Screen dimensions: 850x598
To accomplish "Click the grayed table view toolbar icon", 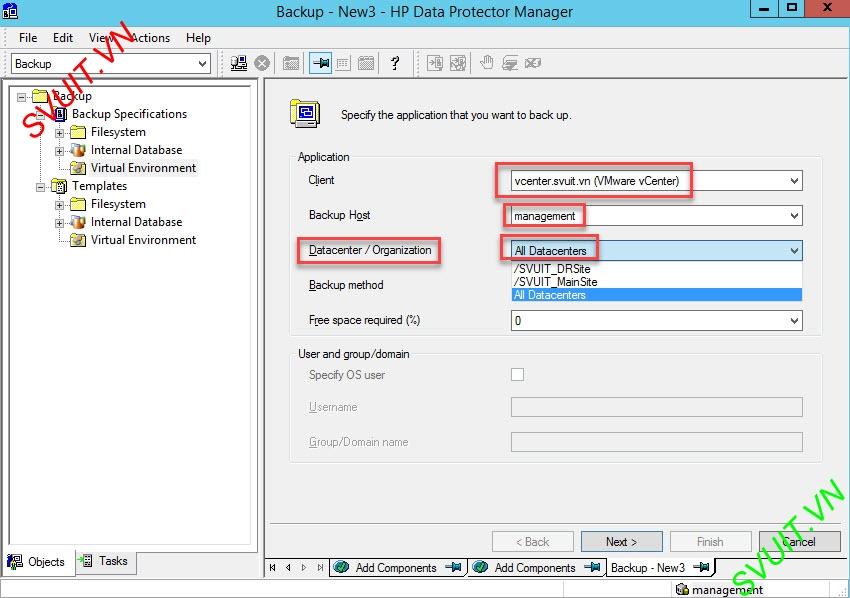I will (343, 63).
